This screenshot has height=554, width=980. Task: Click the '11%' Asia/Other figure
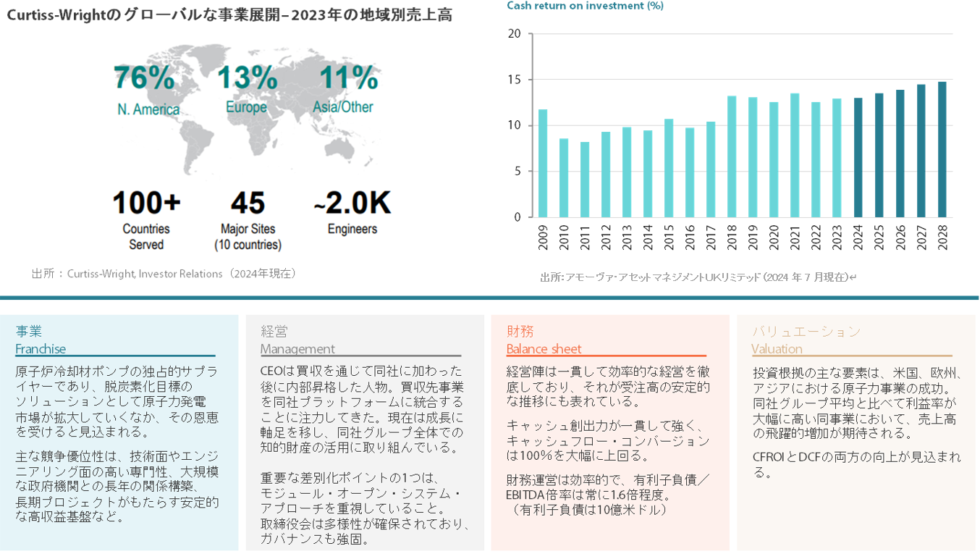pos(349,77)
